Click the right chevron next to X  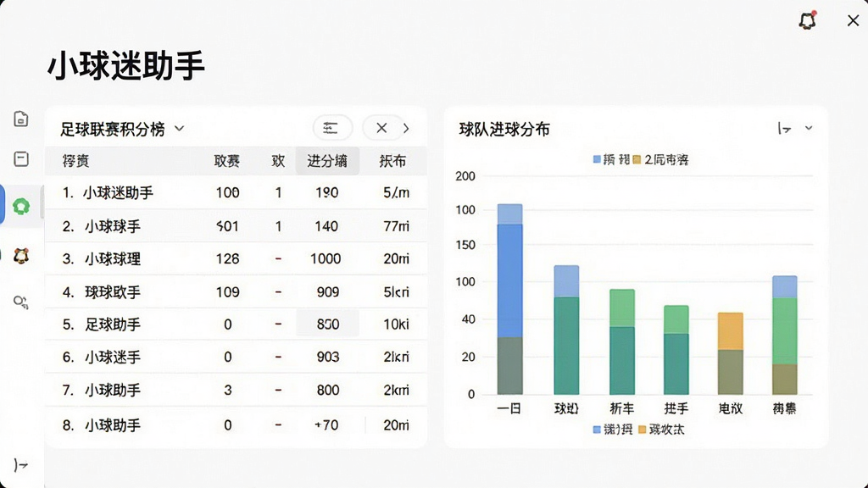(406, 129)
